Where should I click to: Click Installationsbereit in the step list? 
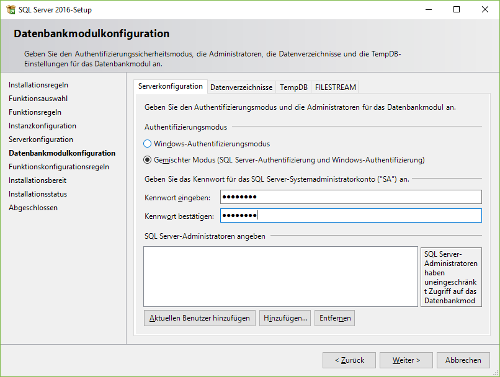click(37, 180)
